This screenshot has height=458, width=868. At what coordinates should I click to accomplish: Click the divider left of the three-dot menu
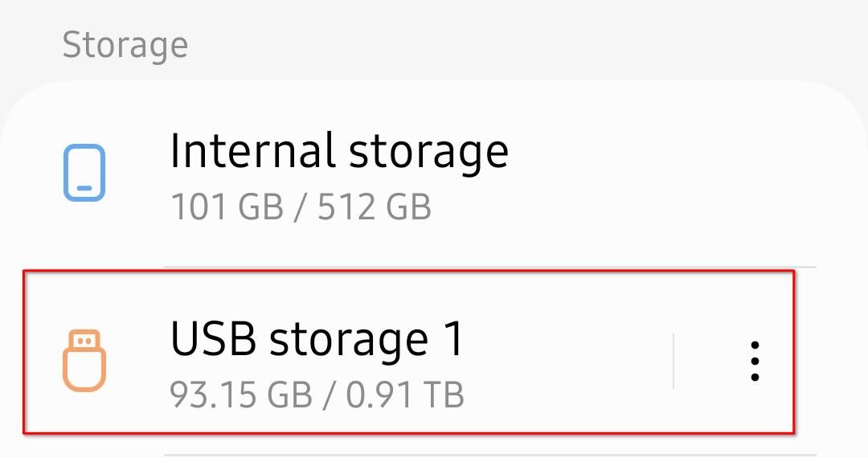tap(673, 361)
